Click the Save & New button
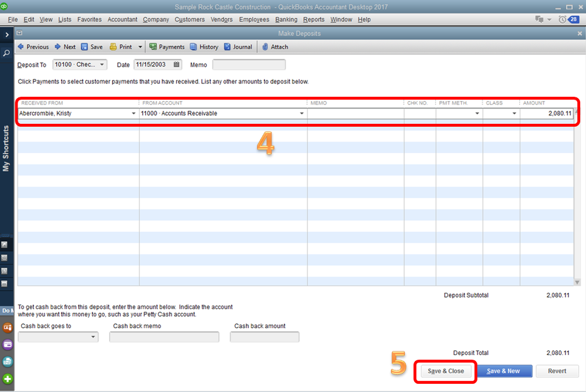 tap(504, 371)
